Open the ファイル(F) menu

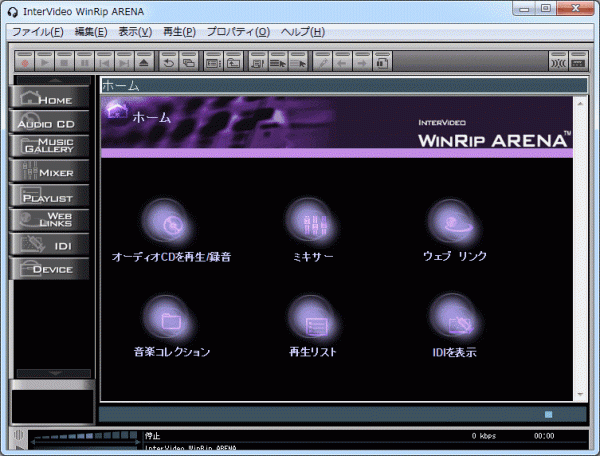click(38, 31)
